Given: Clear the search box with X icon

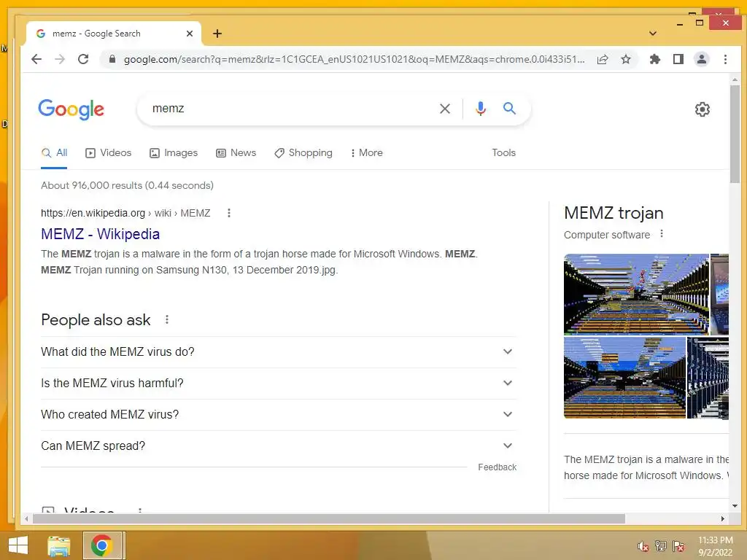Looking at the screenshot, I should (445, 109).
